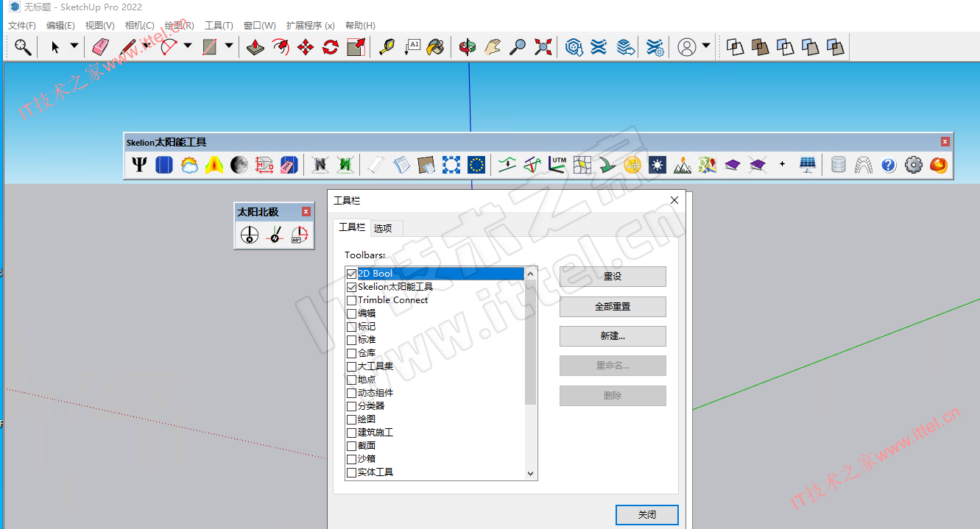Select the arrow Select tool

click(55, 47)
